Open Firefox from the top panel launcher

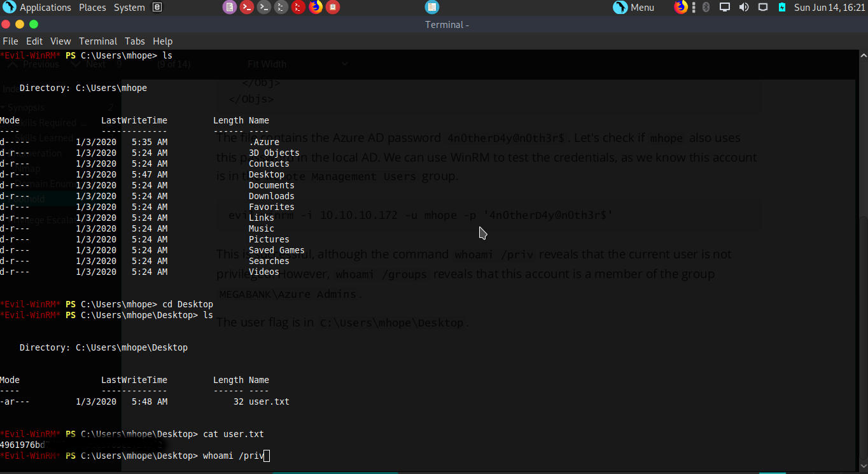tap(315, 7)
